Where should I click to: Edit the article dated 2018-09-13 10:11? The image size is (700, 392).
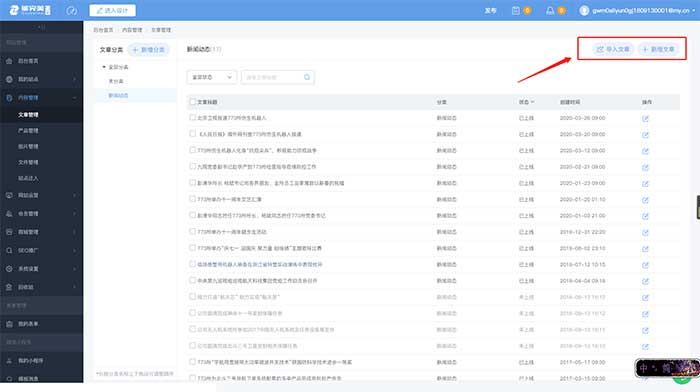(645, 330)
